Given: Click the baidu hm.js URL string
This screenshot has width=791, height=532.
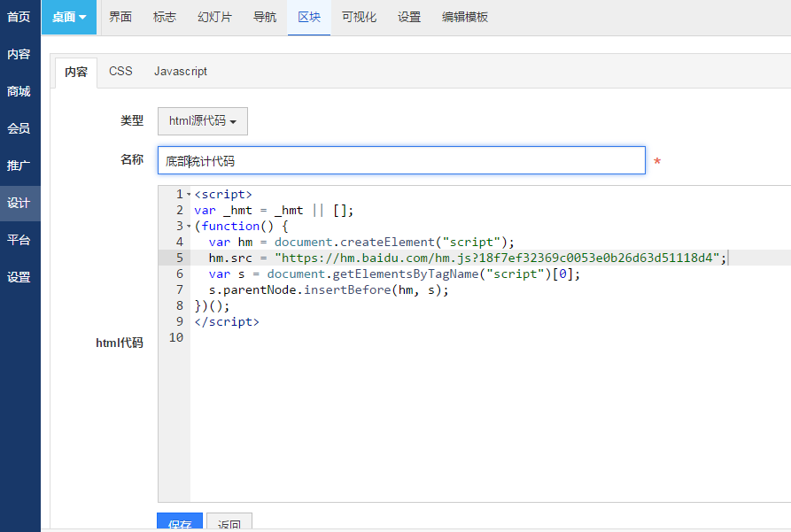Looking at the screenshot, I should coord(497,258).
